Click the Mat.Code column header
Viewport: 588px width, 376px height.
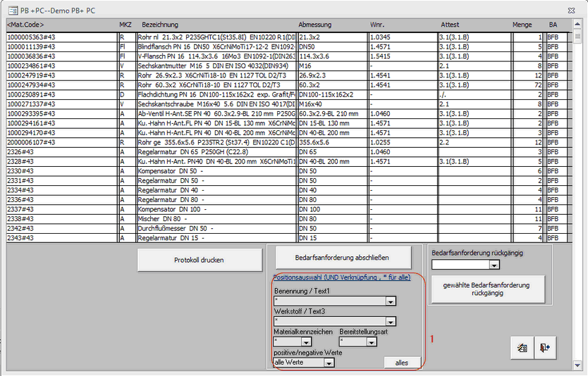[25, 25]
